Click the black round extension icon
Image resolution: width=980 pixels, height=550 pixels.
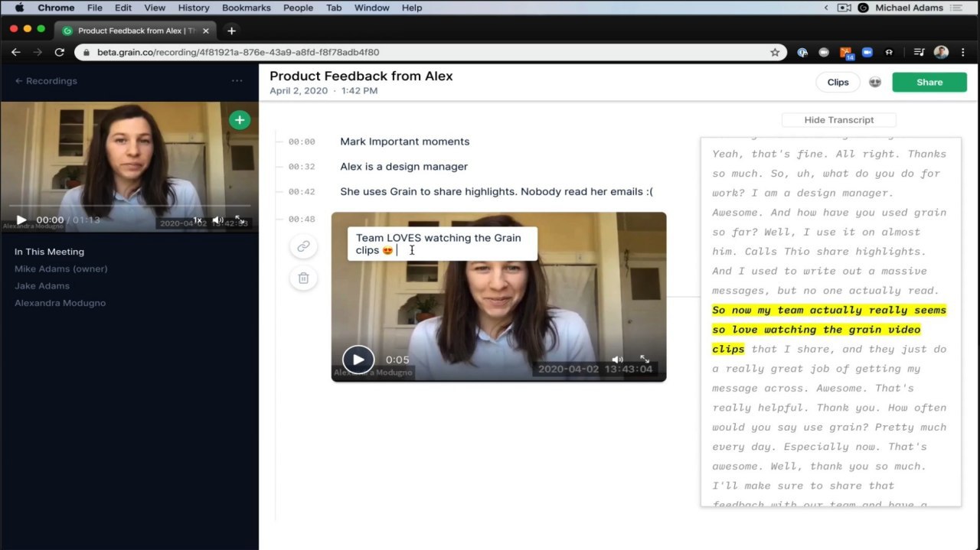889,53
